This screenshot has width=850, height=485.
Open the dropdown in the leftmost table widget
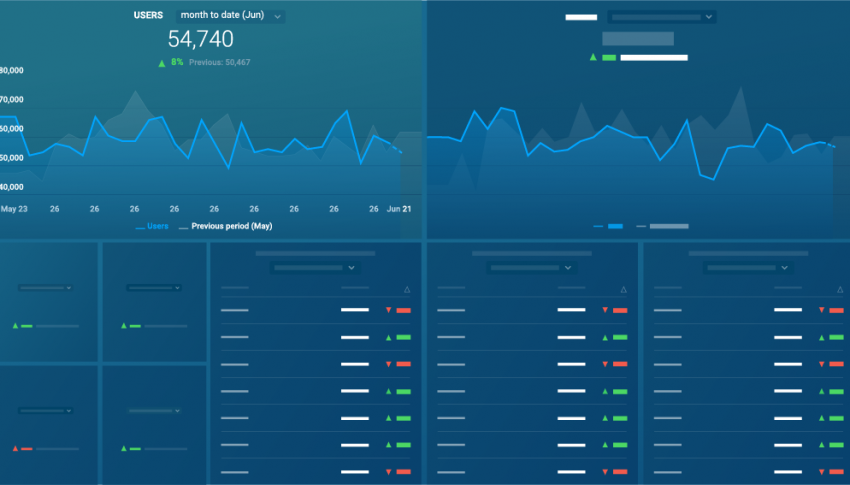click(x=314, y=268)
